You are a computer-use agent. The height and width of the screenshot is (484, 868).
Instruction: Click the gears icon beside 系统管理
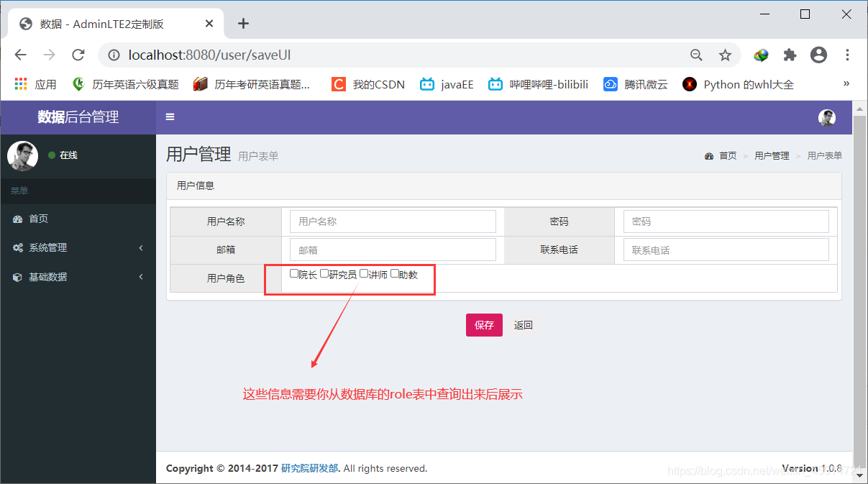pyautogui.click(x=18, y=247)
